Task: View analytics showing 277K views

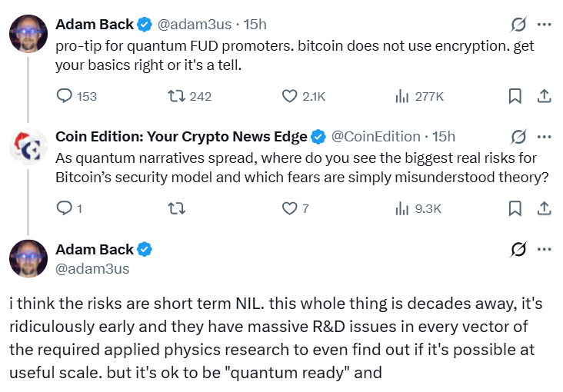Action: pos(401,96)
